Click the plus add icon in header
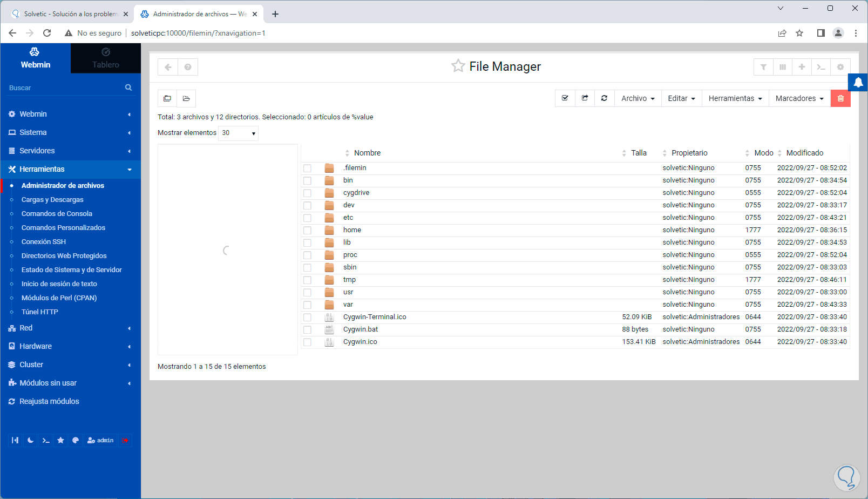Viewport: 868px width, 499px height. point(802,67)
